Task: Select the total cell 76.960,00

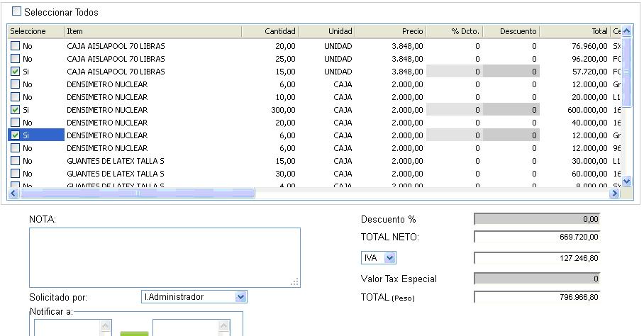Action: 589,46
